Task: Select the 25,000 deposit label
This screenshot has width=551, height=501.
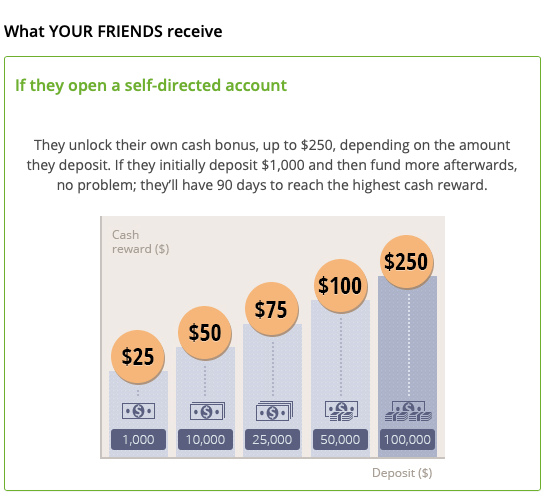Action: [x=272, y=440]
